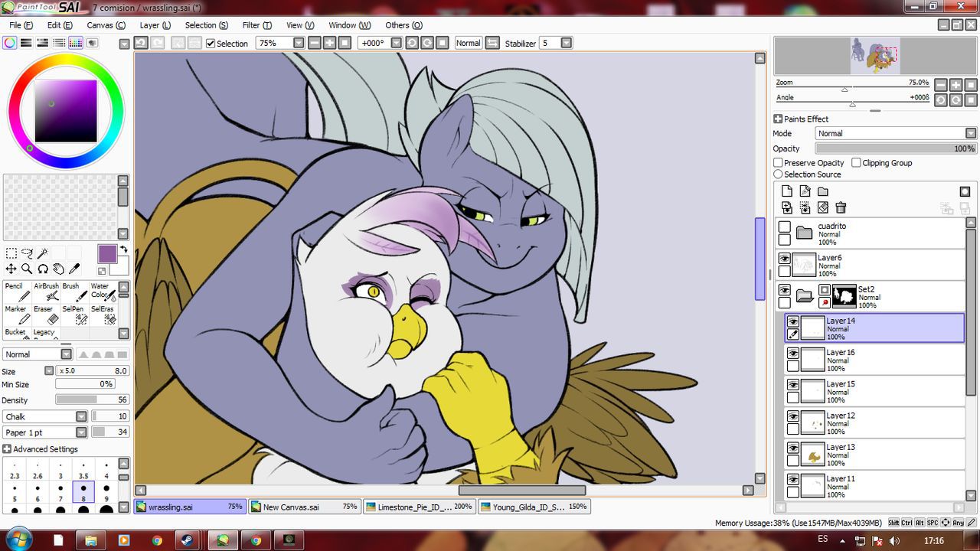Open the Chalk brush shape dropdown
Screen dimensions: 980x551
(81, 416)
